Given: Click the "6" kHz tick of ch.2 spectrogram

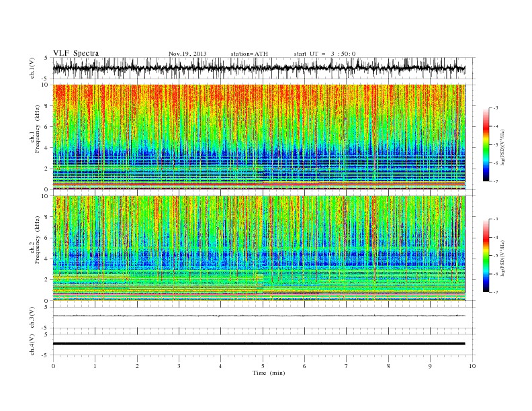Looking at the screenshot, I should pyautogui.click(x=47, y=238).
